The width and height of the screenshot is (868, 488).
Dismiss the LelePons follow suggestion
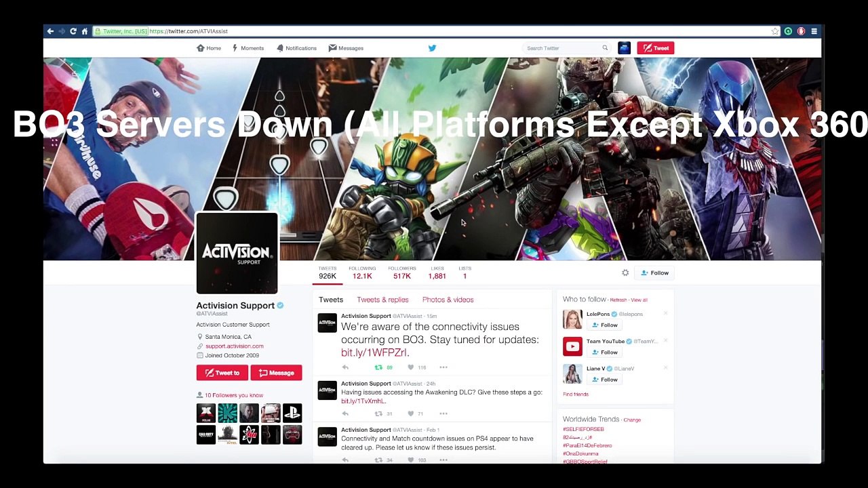click(665, 313)
